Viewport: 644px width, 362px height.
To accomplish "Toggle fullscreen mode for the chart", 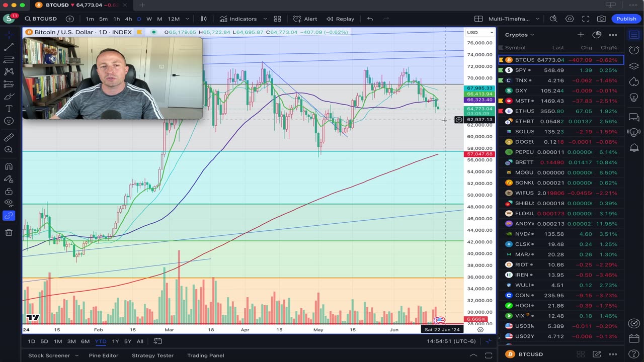I will 586,19.
